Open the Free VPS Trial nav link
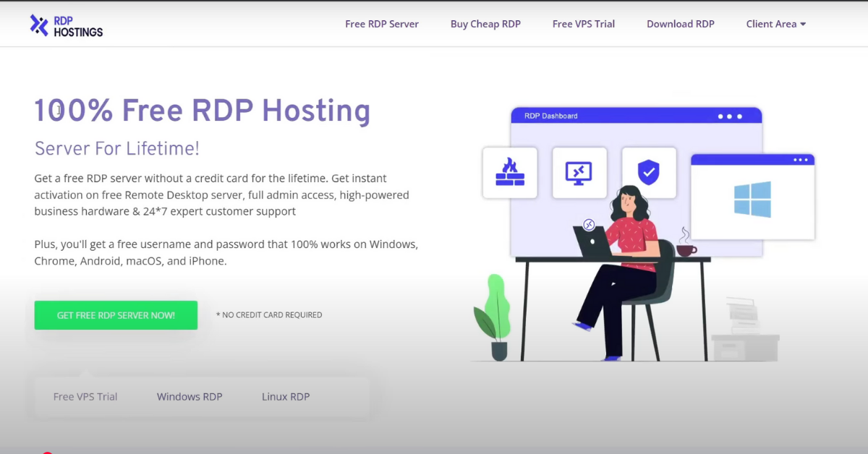This screenshot has width=868, height=454. pos(584,24)
